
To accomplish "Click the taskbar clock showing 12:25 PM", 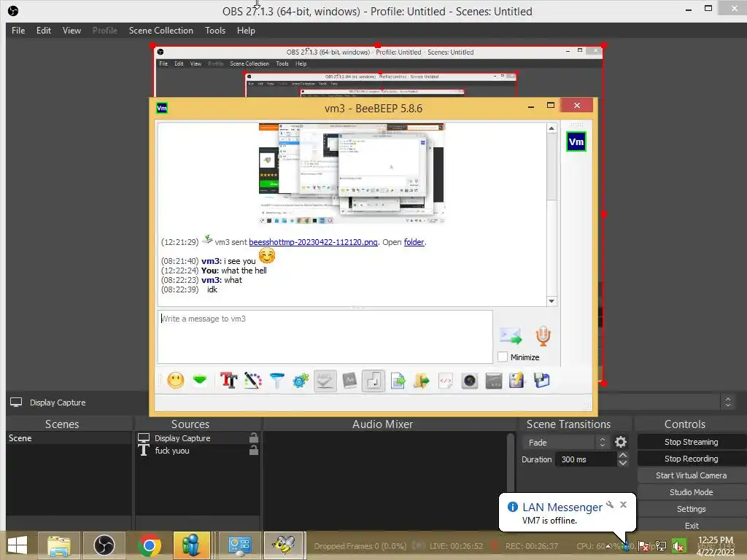I will tap(716, 545).
